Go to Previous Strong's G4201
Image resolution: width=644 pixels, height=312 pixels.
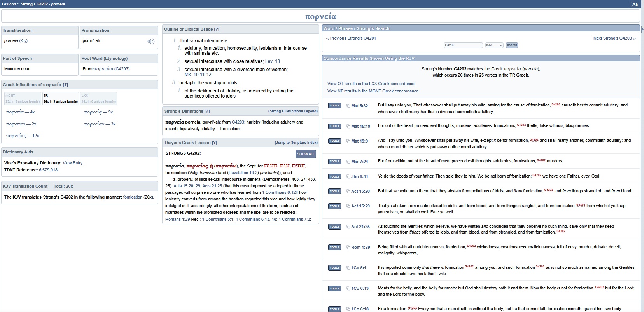coord(351,38)
